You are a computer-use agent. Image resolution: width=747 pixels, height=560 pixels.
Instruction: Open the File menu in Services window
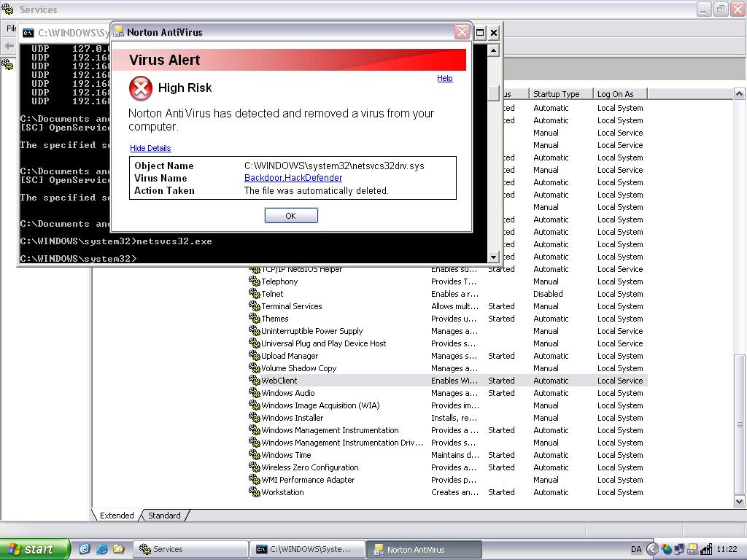coord(12,28)
